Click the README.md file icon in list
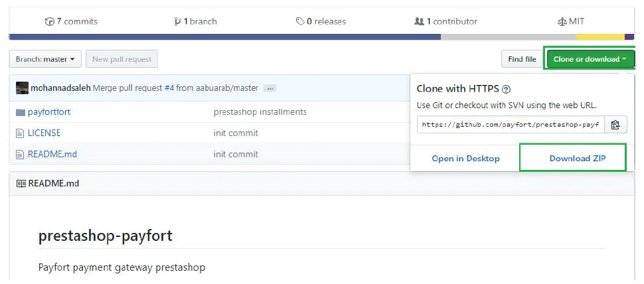Viewport: 644px width, 284px height. (x=20, y=155)
